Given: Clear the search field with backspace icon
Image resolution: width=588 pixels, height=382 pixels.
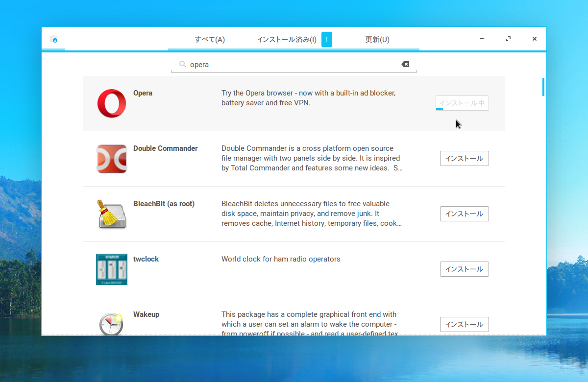Looking at the screenshot, I should tap(405, 64).
